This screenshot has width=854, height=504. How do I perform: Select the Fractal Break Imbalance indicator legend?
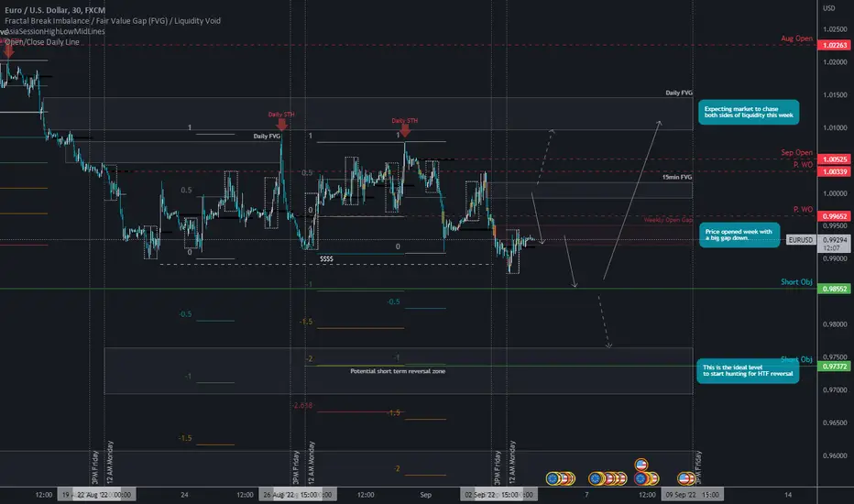tap(113, 21)
